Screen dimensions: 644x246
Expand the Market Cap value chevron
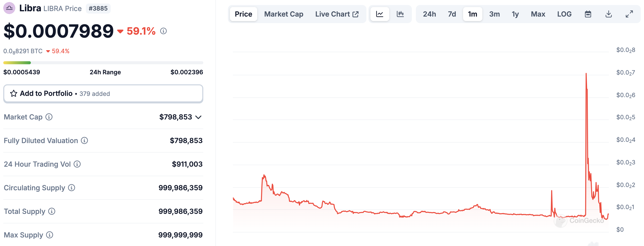click(x=199, y=117)
